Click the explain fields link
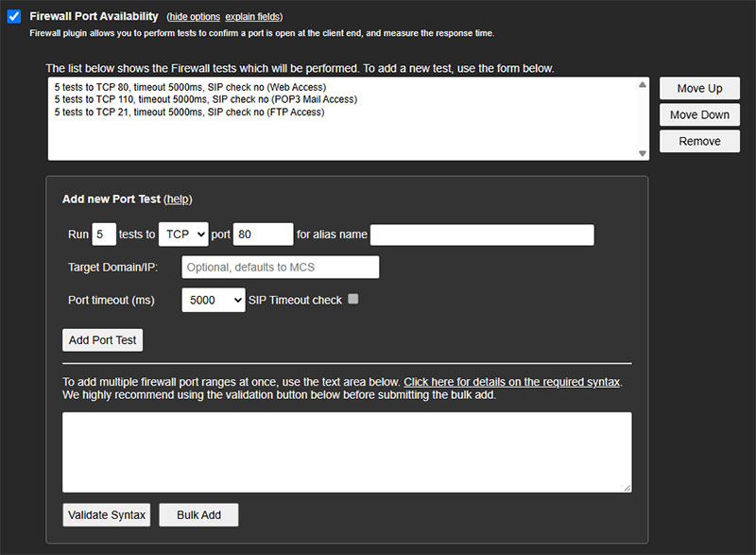The height and width of the screenshot is (555, 756). point(252,16)
